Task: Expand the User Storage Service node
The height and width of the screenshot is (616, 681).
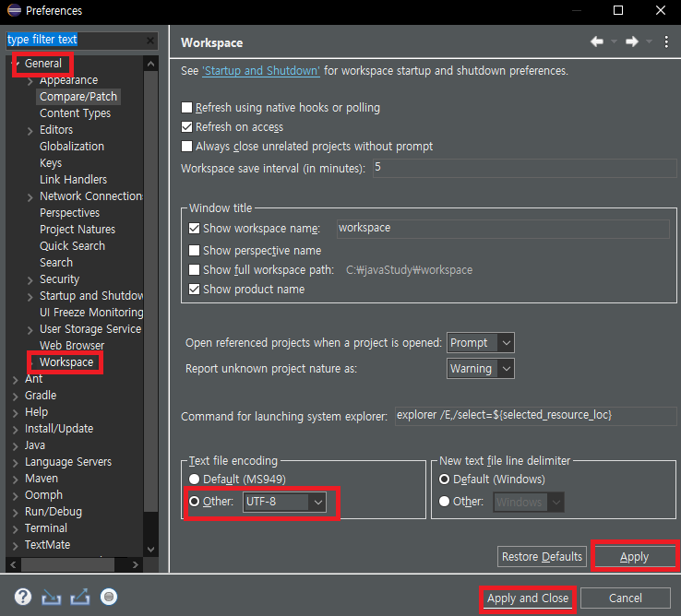Action: tap(30, 330)
